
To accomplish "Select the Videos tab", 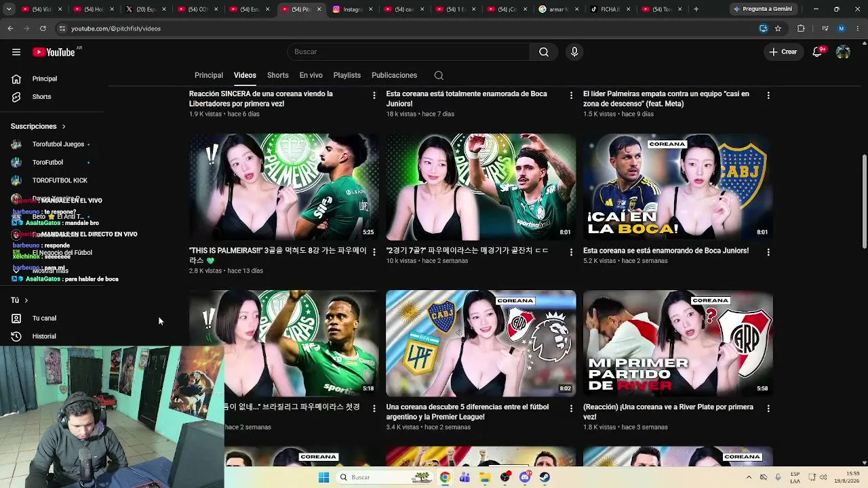I will coord(245,75).
